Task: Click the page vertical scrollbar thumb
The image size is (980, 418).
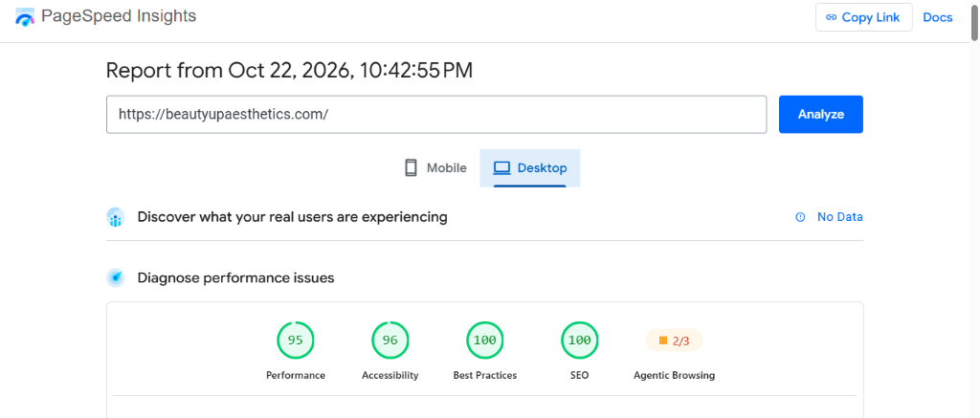Action: [x=974, y=22]
